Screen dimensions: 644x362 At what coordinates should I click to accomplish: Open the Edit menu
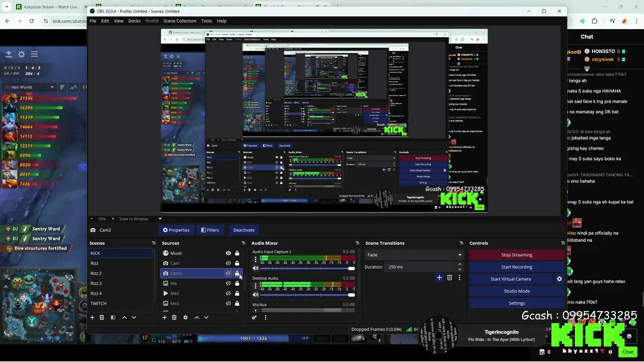[105, 21]
